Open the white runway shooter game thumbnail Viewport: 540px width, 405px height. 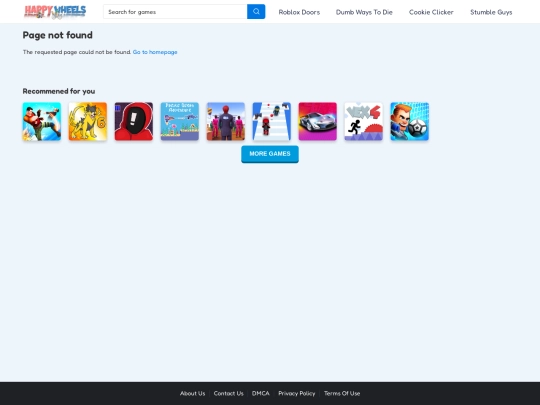point(272,121)
